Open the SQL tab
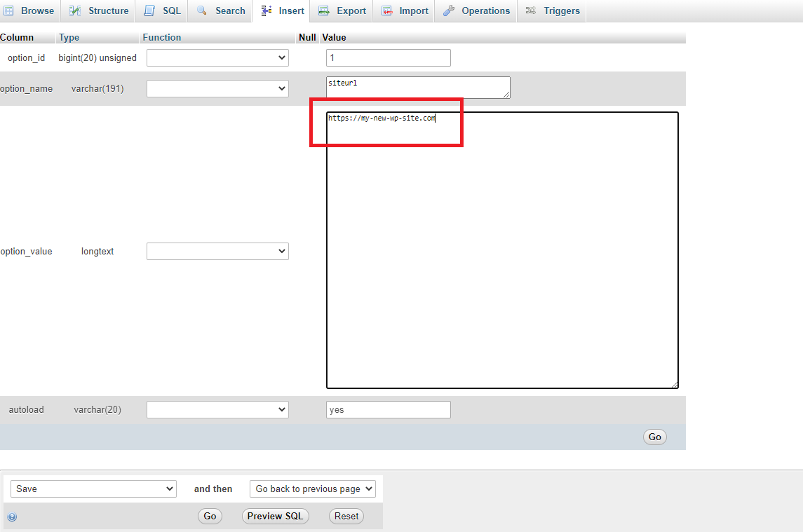Screen dimensions: 803x532 click(x=161, y=11)
